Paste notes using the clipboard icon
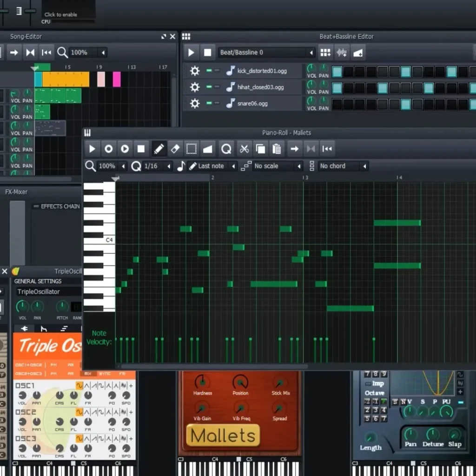 pyautogui.click(x=277, y=148)
